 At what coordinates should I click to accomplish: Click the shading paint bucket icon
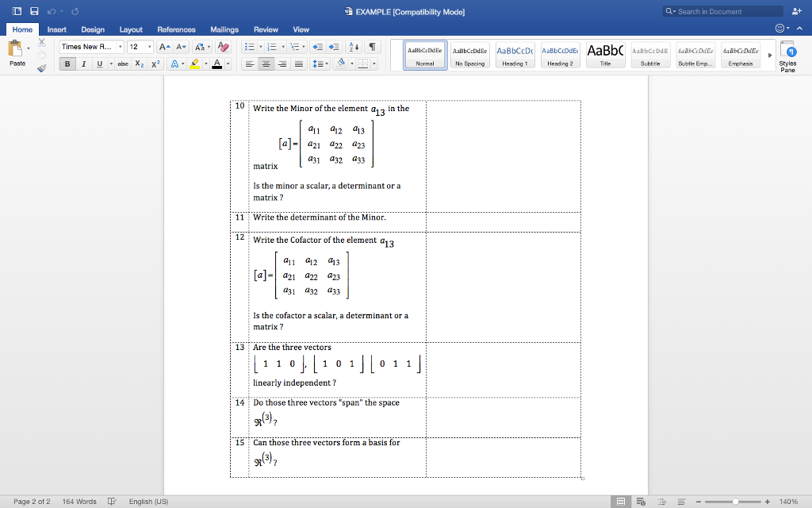coord(341,63)
